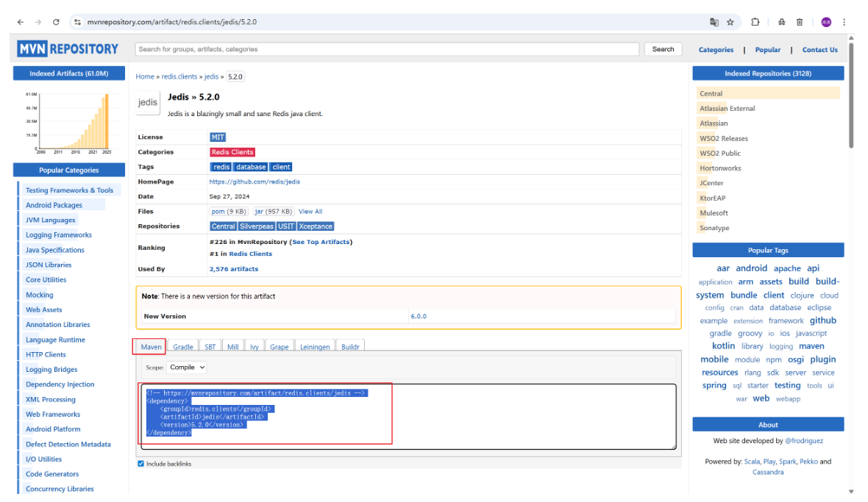This screenshot has width=868, height=502.
Task: Switch to the Leiningen tab
Action: [314, 347]
